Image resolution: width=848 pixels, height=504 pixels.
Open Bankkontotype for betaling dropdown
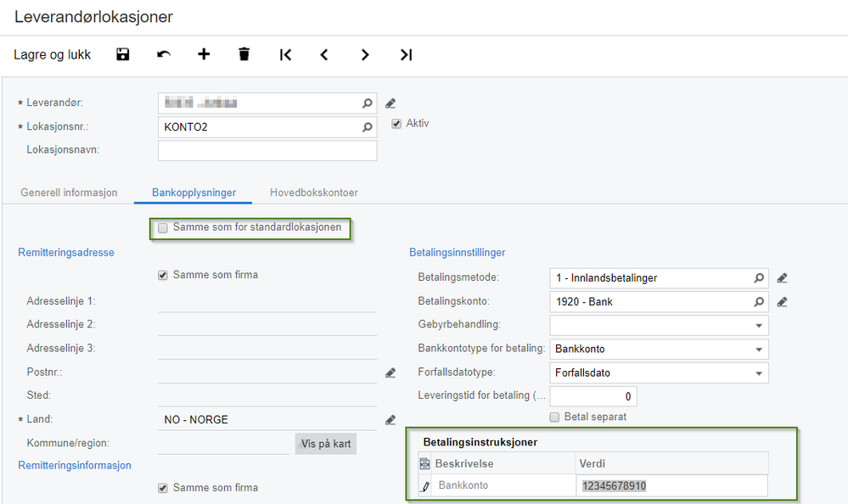(x=759, y=350)
